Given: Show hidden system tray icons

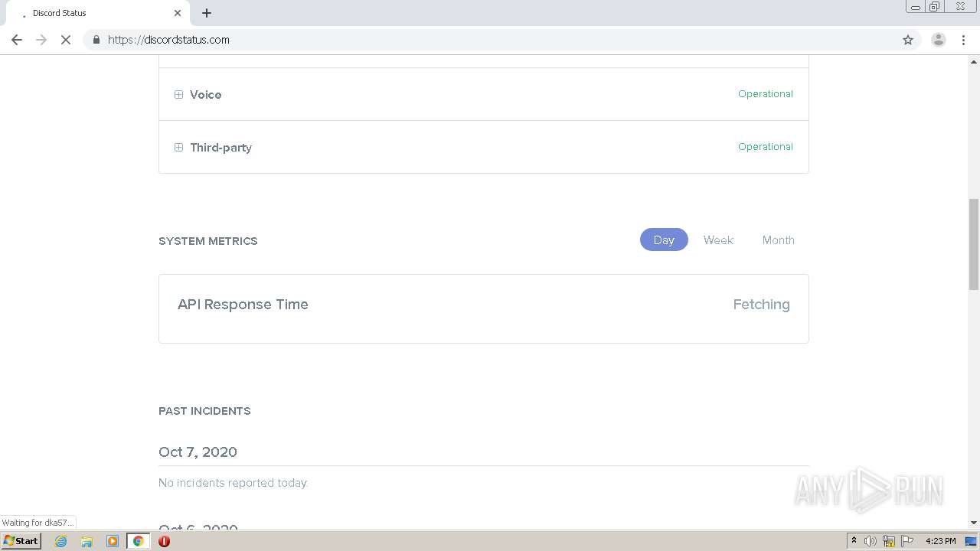Looking at the screenshot, I should (854, 541).
